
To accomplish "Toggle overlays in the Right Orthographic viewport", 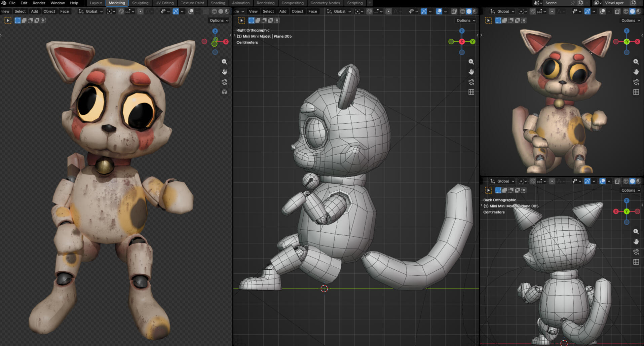I will 439,11.
